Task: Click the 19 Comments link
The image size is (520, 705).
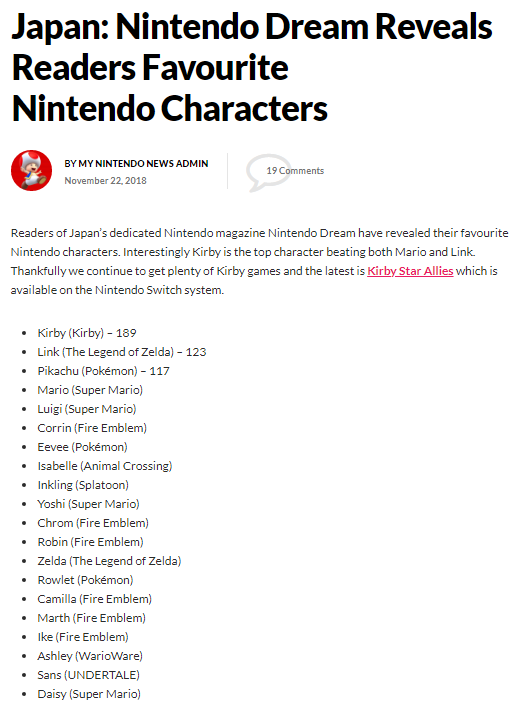Action: [x=295, y=171]
